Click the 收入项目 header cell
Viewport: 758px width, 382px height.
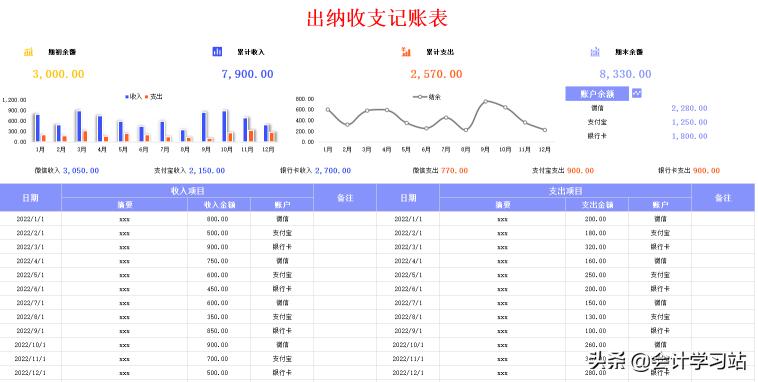(x=188, y=191)
